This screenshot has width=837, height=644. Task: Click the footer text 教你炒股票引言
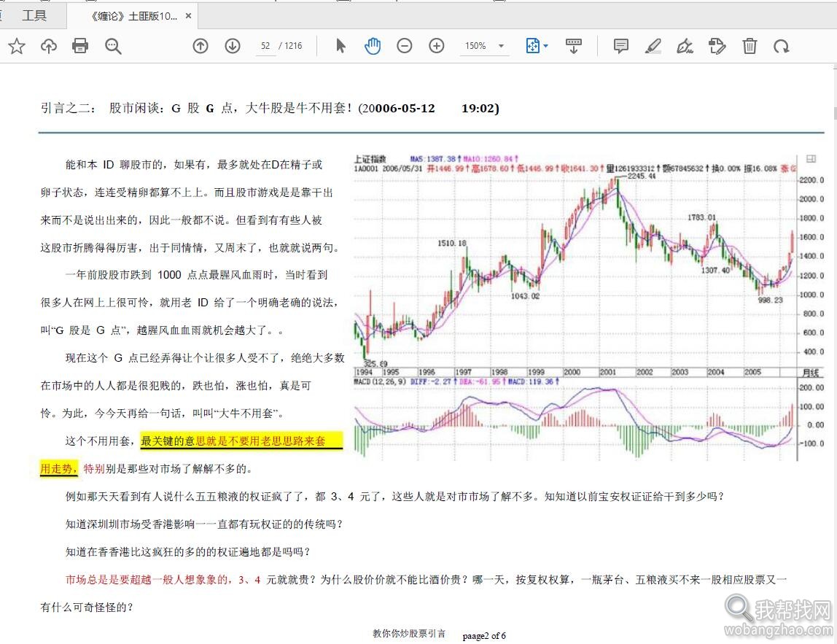coord(409,634)
